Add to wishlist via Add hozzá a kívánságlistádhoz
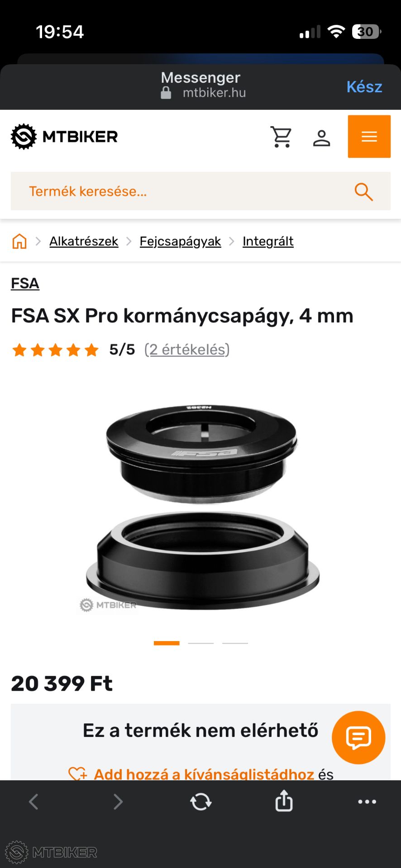 coord(204,774)
